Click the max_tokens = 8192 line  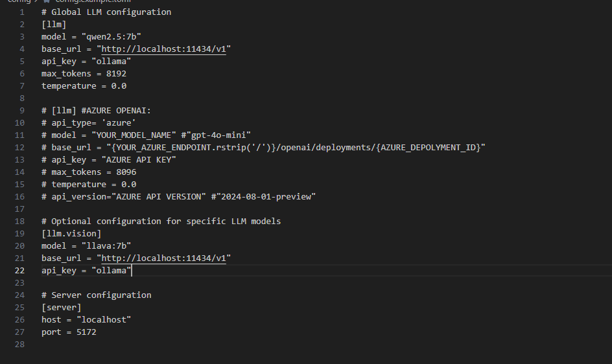click(84, 74)
